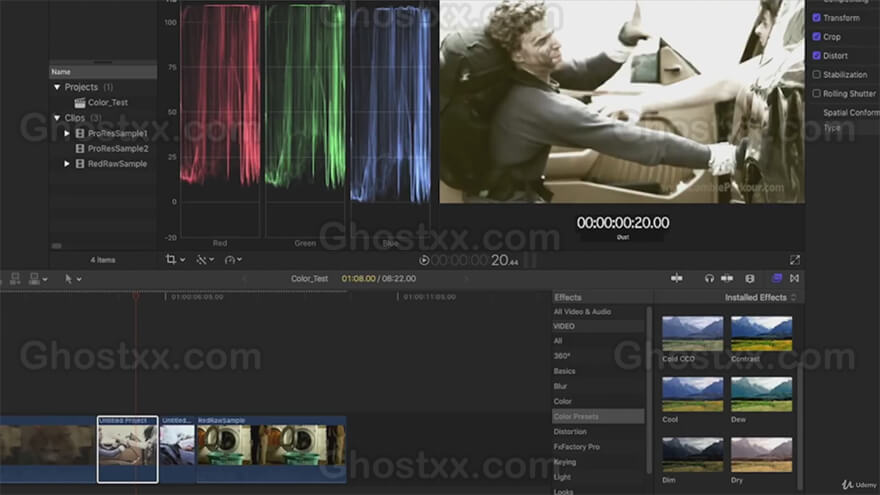Click the append clip overwrite toolbar icon

pyautogui.click(x=34, y=278)
